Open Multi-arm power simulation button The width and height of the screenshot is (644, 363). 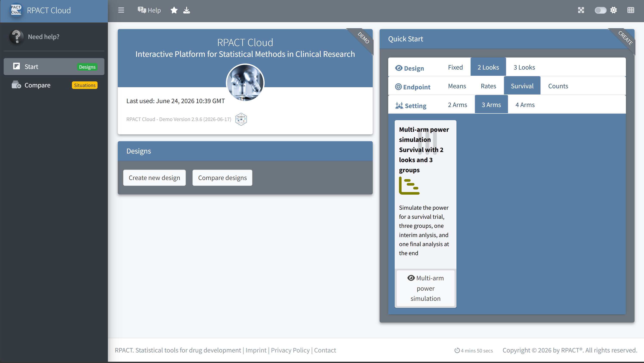tap(425, 288)
